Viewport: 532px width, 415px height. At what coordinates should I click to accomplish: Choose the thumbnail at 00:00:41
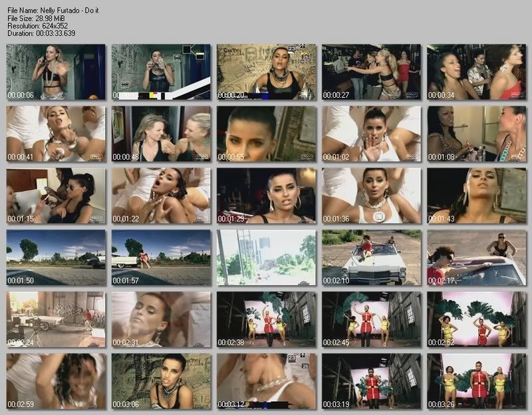coord(56,134)
